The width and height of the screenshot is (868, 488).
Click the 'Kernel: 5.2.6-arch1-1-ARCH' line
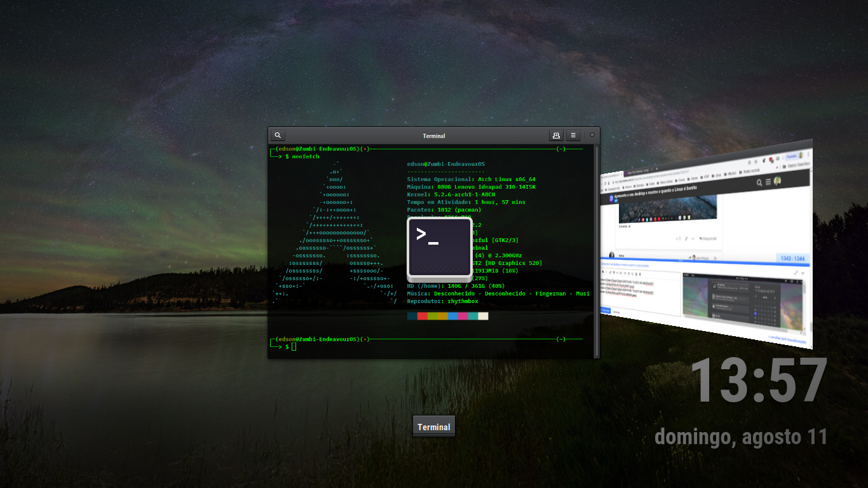(x=451, y=194)
